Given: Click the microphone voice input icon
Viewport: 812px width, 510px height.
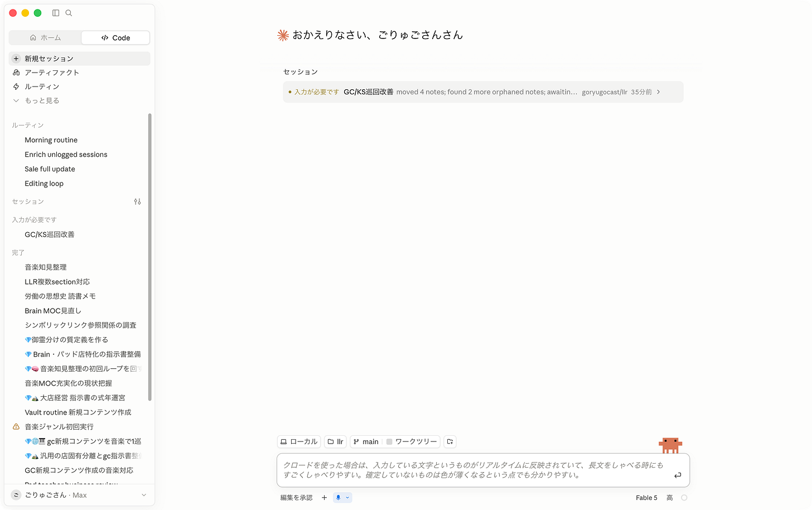Looking at the screenshot, I should [338, 498].
